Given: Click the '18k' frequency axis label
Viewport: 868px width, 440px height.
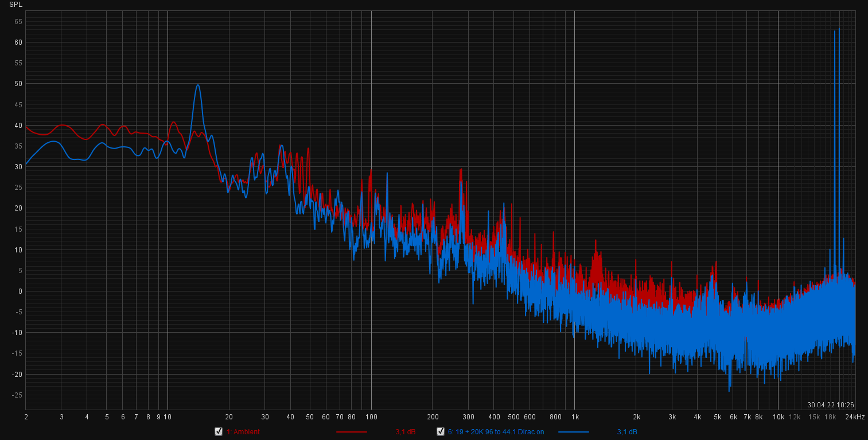Looking at the screenshot, I should coord(830,416).
